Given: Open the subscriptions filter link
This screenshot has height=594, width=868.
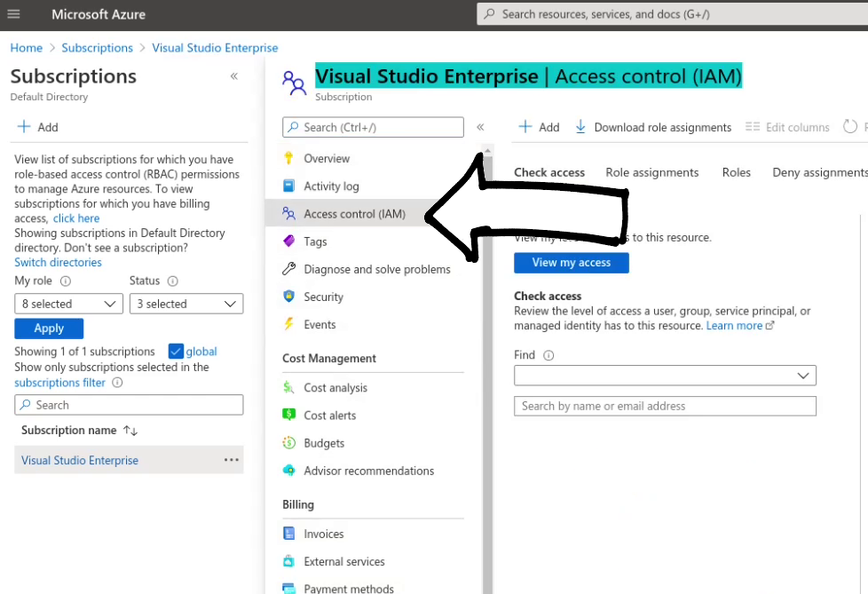Looking at the screenshot, I should pyautogui.click(x=59, y=383).
